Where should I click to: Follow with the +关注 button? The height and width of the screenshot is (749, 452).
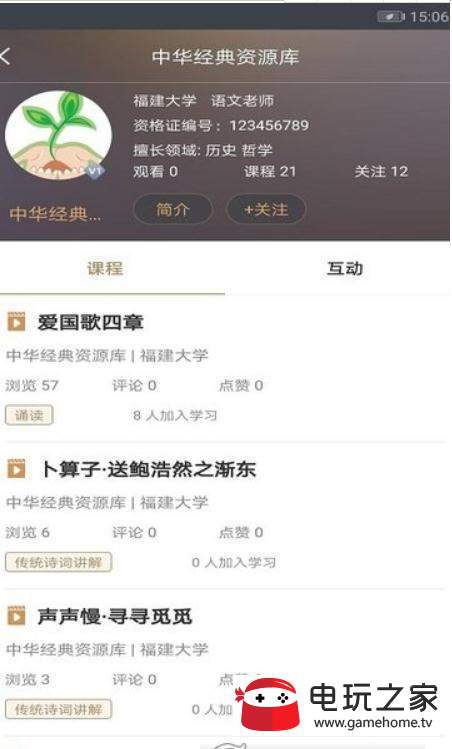point(266,209)
